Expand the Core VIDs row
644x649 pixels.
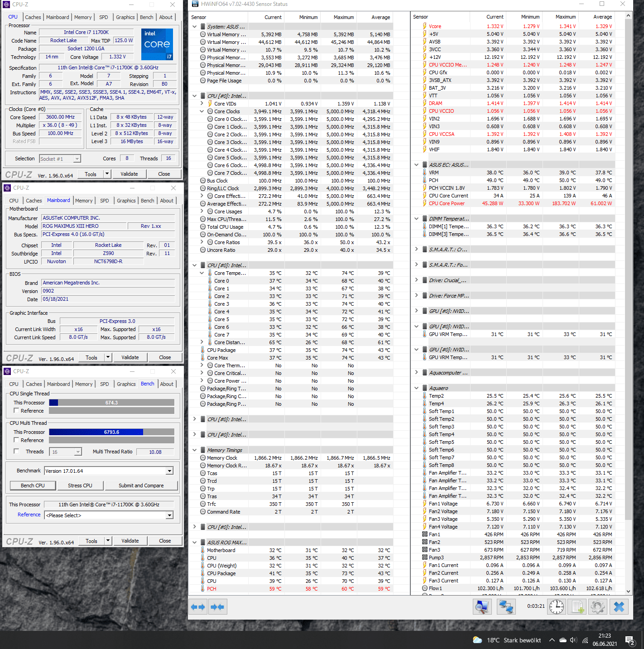coord(202,104)
